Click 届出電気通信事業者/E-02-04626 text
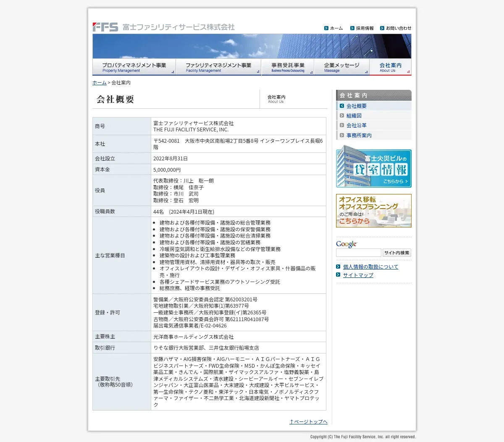504x442 pixels. click(190, 326)
